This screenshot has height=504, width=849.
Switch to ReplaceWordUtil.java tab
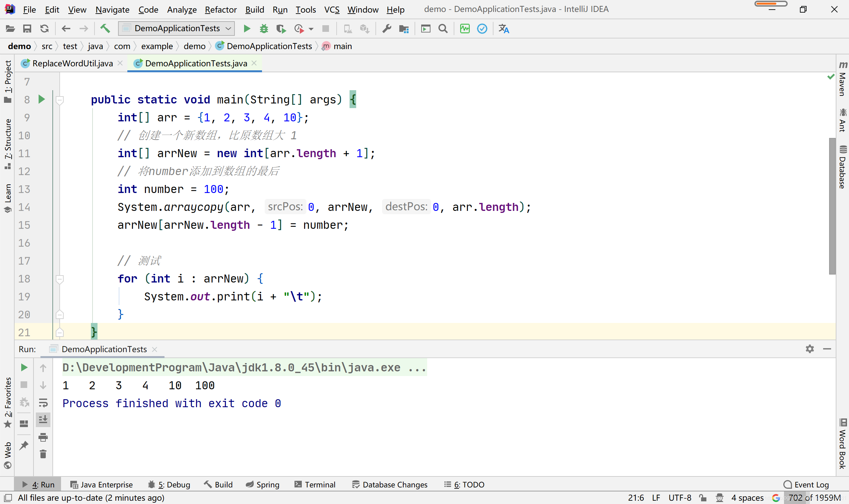72,64
